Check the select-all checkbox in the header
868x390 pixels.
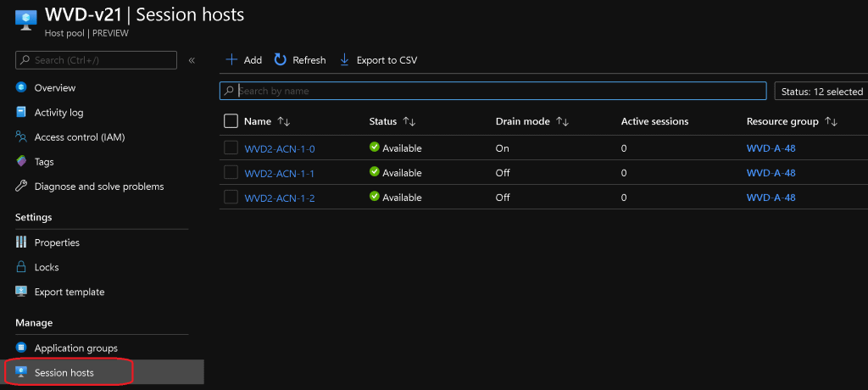(x=231, y=120)
